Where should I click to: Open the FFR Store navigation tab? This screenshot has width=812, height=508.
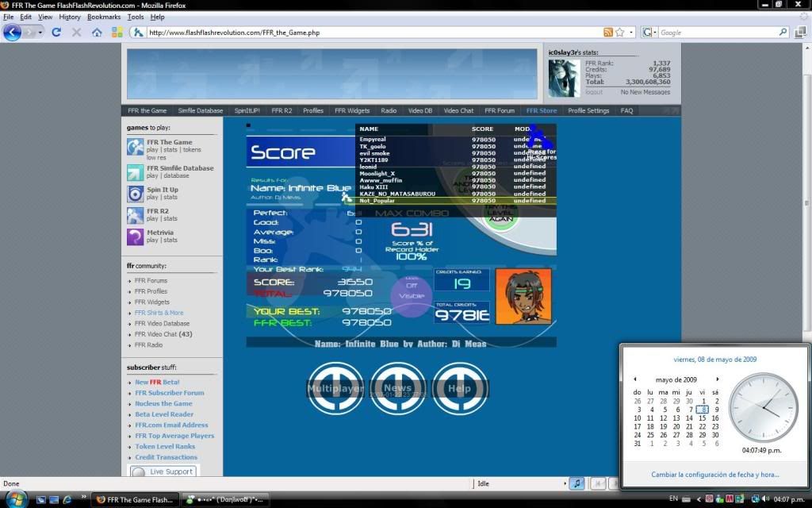pos(542,111)
